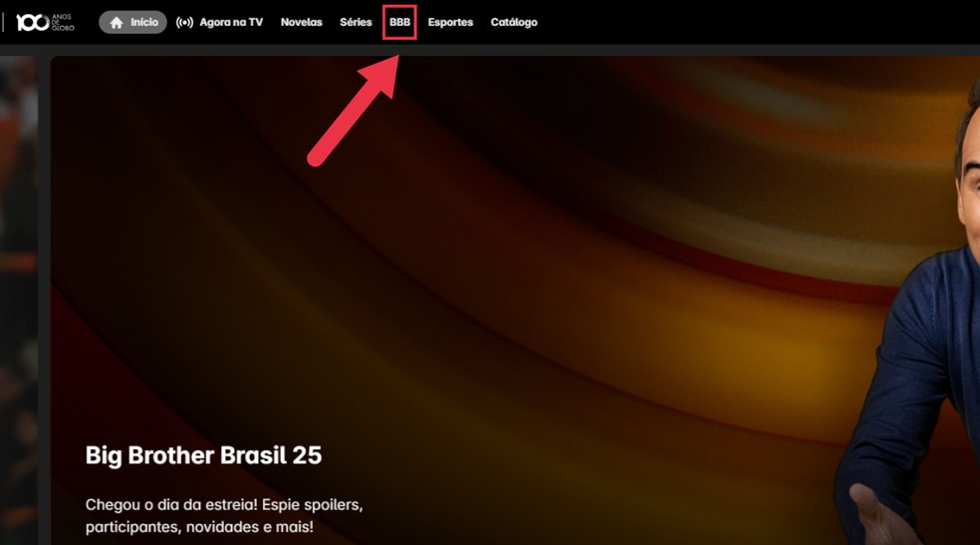The height and width of the screenshot is (545, 980).
Task: Select Séries in the top navigation
Action: (x=356, y=22)
